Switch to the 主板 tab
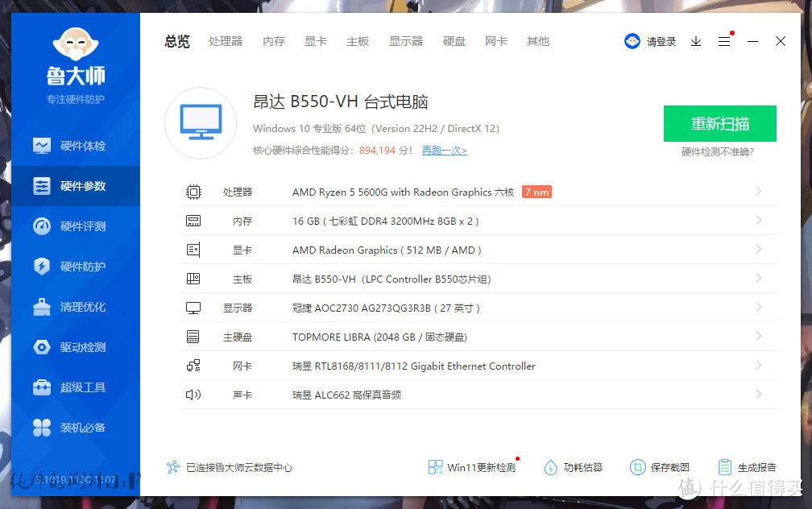This screenshot has width=812, height=509. point(358,41)
